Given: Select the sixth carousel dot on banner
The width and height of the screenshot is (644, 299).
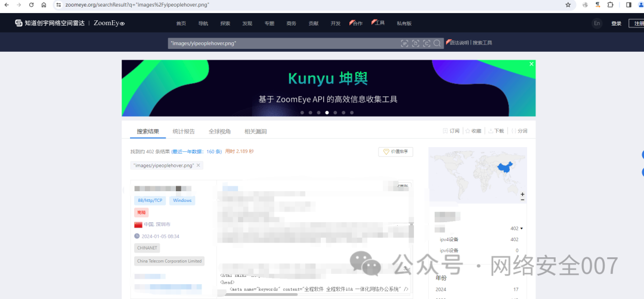Looking at the screenshot, I should pos(343,113).
